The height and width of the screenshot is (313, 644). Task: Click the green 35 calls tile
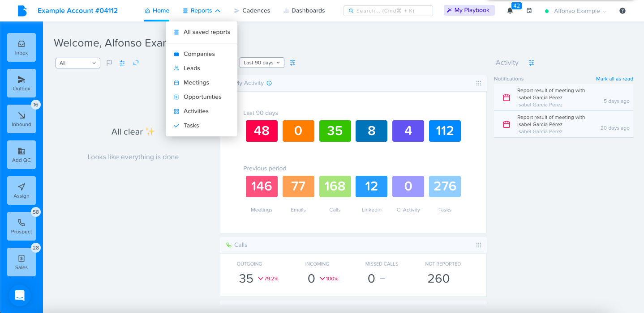tap(335, 131)
